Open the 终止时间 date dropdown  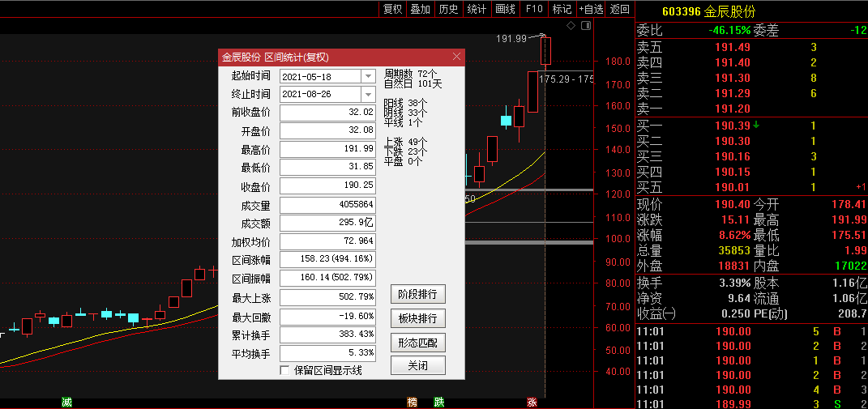point(368,93)
